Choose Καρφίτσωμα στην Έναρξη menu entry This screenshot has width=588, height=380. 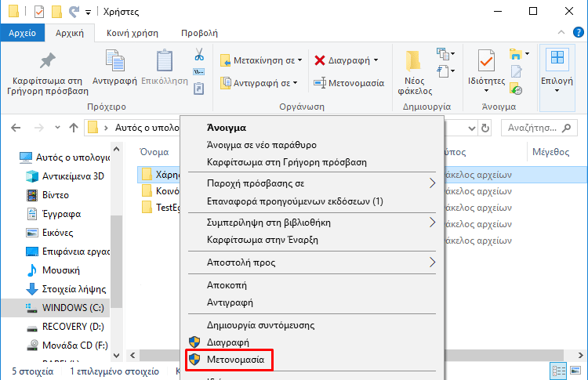[311, 240]
